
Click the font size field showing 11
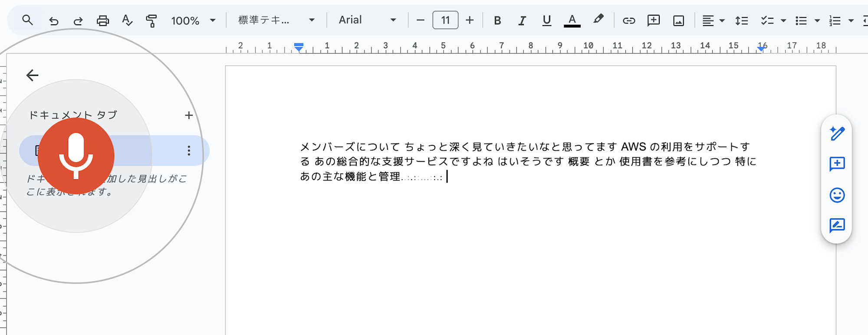pyautogui.click(x=445, y=20)
